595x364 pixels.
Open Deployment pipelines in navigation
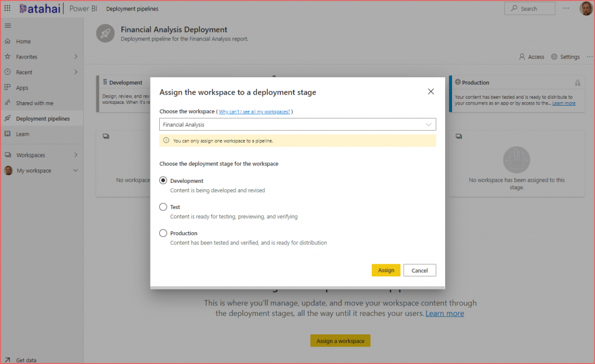(x=42, y=118)
